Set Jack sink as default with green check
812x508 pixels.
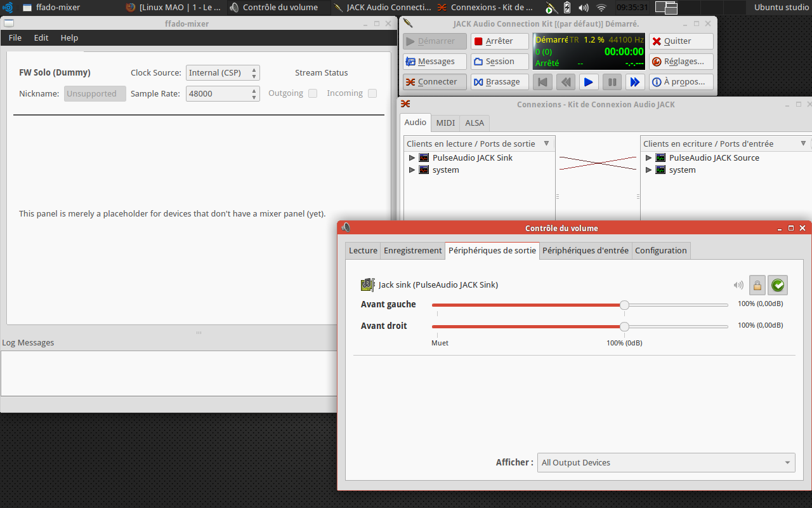click(778, 286)
